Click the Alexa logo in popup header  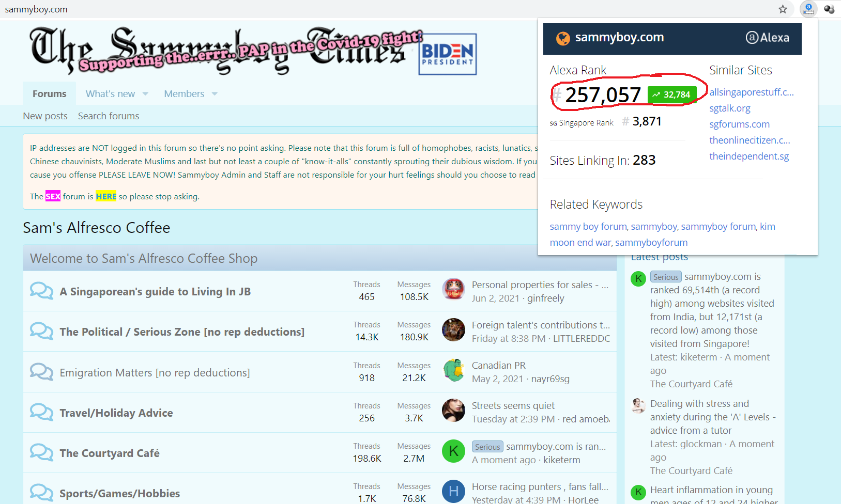pyautogui.click(x=767, y=37)
